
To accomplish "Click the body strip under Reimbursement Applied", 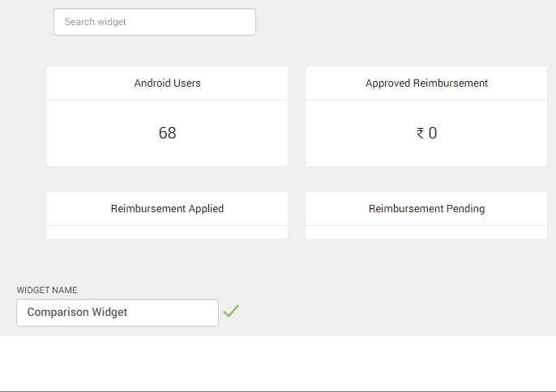I will pos(167,232).
